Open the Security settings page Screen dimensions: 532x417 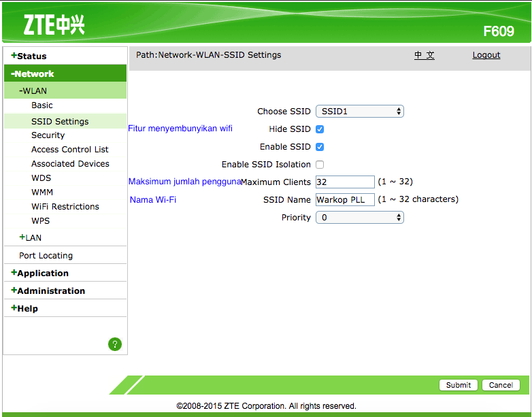pyautogui.click(x=48, y=135)
